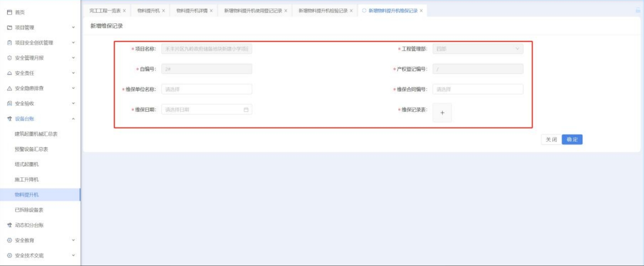Click the 动态扣分台账 sidebar icon
Screen dimensions: 644x266
point(10,225)
